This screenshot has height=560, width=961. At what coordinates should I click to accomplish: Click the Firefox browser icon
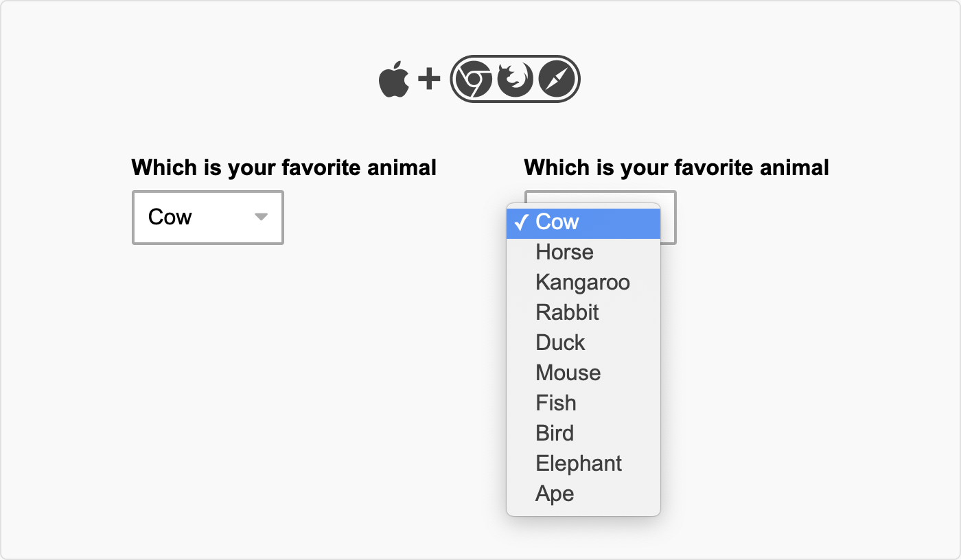[515, 80]
